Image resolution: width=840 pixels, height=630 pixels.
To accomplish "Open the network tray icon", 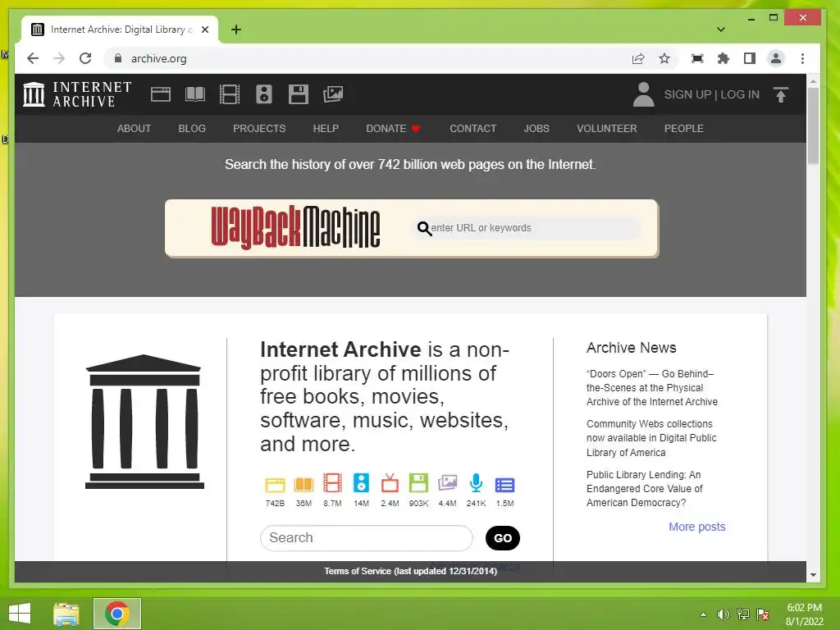I will tap(743, 614).
